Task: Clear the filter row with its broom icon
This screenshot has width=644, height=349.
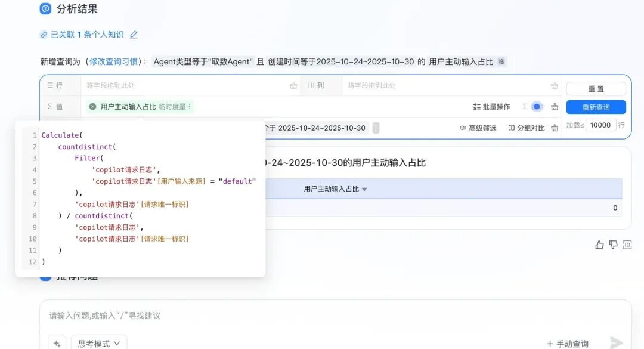Action: 555,128
